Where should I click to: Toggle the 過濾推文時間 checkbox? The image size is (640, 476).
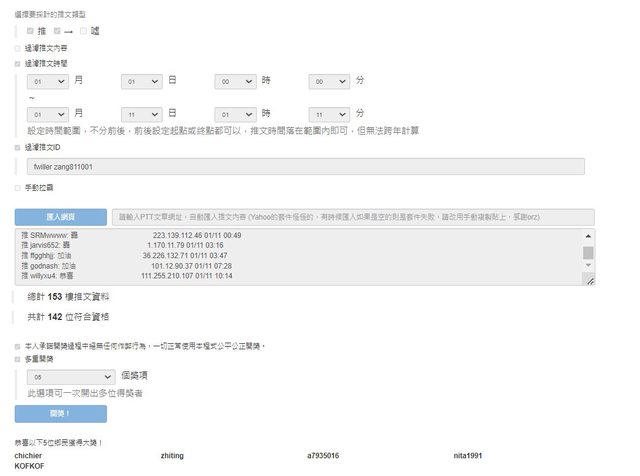(x=17, y=64)
